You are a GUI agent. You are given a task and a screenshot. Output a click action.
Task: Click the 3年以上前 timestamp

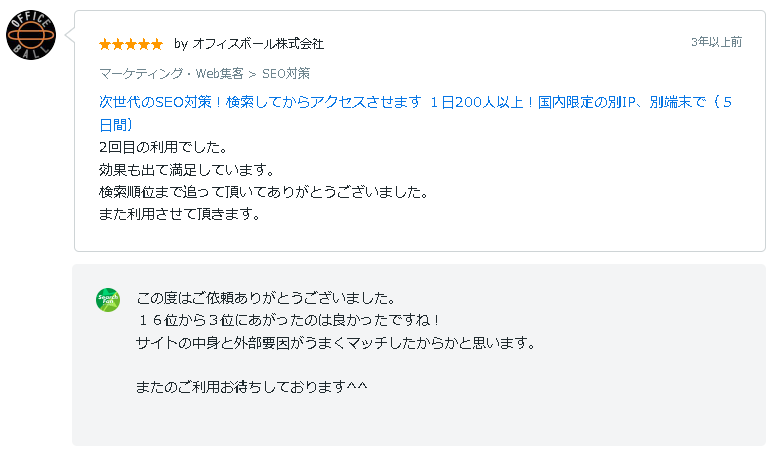[x=716, y=42]
